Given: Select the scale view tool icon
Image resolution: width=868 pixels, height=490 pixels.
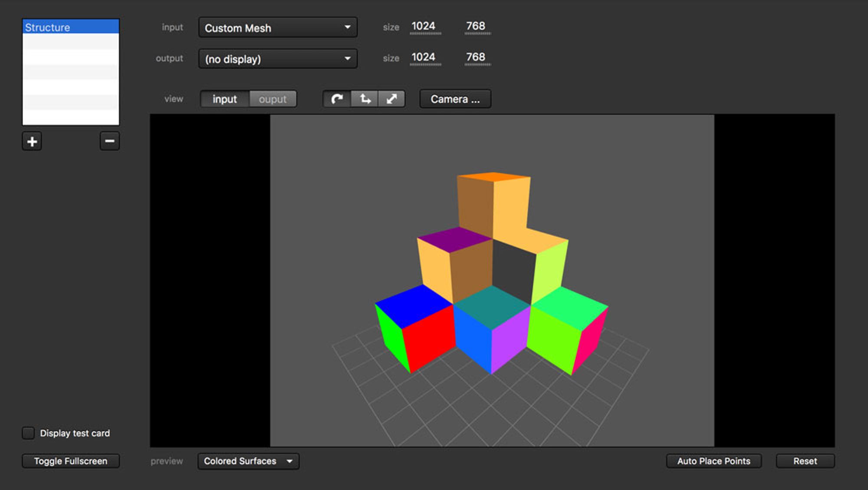Looking at the screenshot, I should 391,99.
